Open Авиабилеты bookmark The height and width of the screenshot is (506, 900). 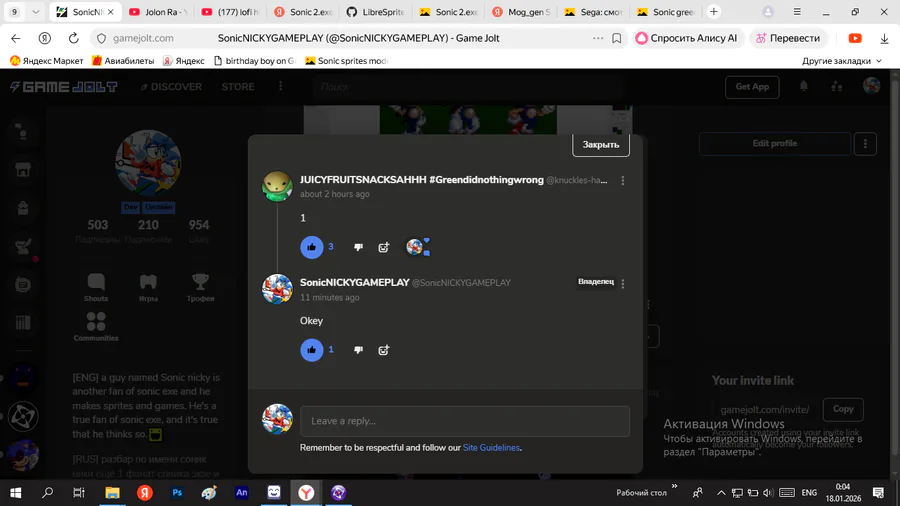(123, 61)
